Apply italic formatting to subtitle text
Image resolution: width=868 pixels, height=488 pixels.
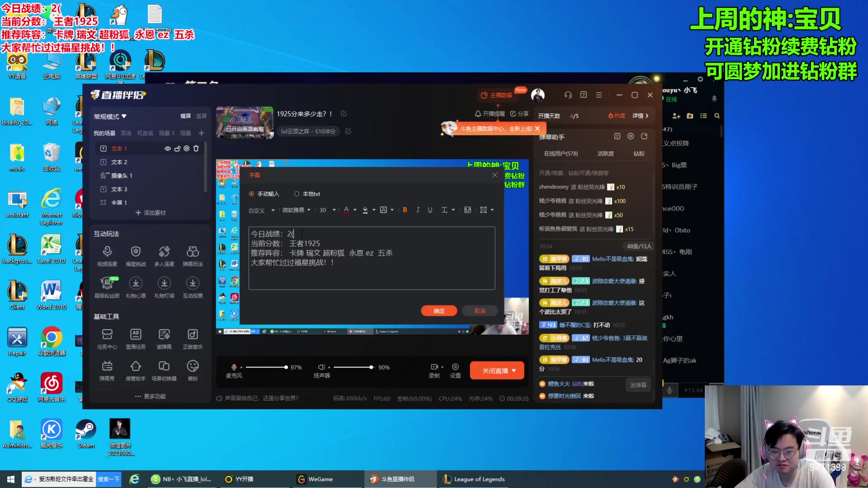pyautogui.click(x=418, y=210)
